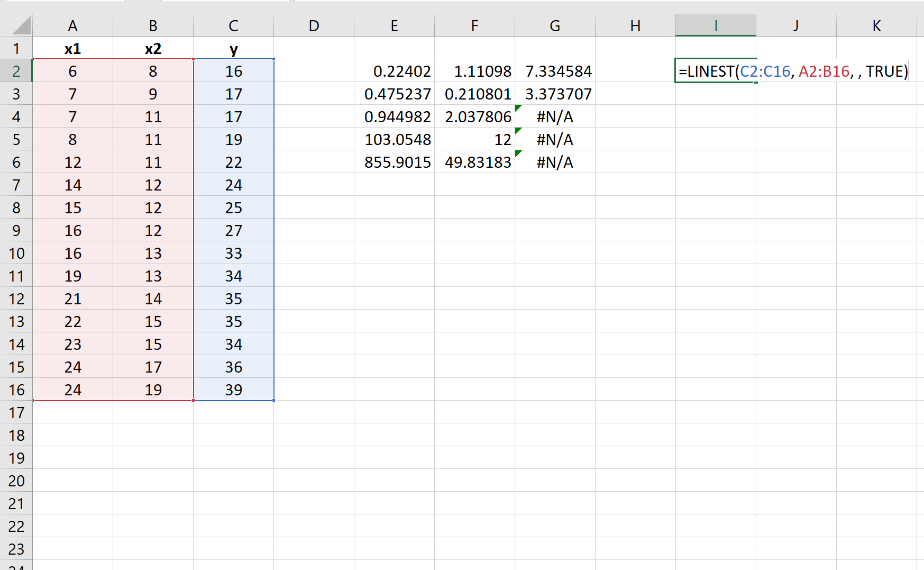Select the x2 header cell

point(153,49)
